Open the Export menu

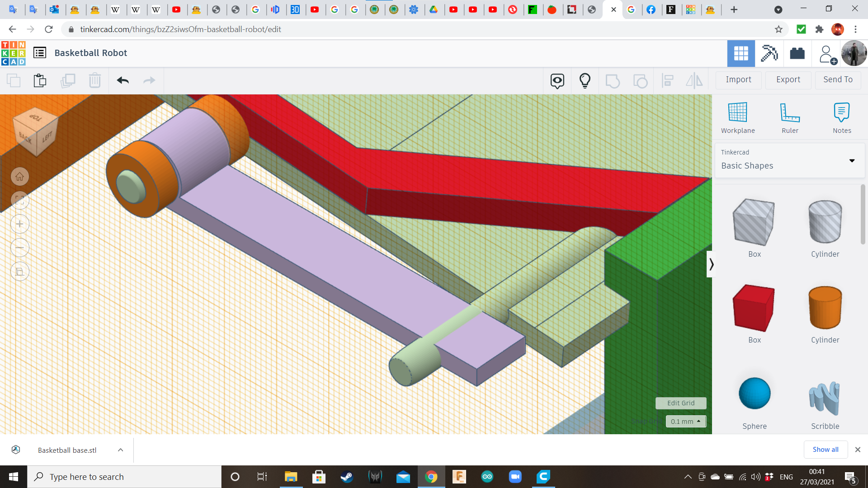pos(788,80)
